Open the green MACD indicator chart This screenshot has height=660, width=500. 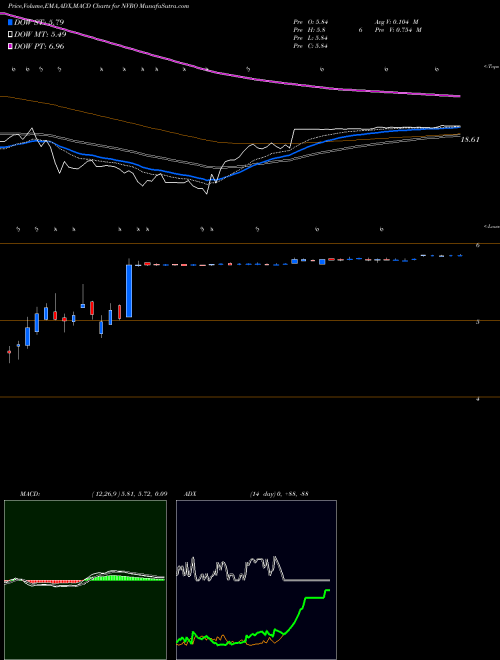tap(85, 580)
